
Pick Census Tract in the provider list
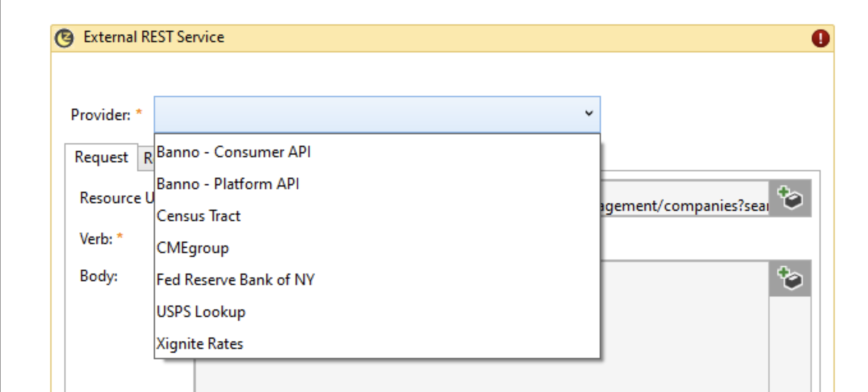point(198,216)
